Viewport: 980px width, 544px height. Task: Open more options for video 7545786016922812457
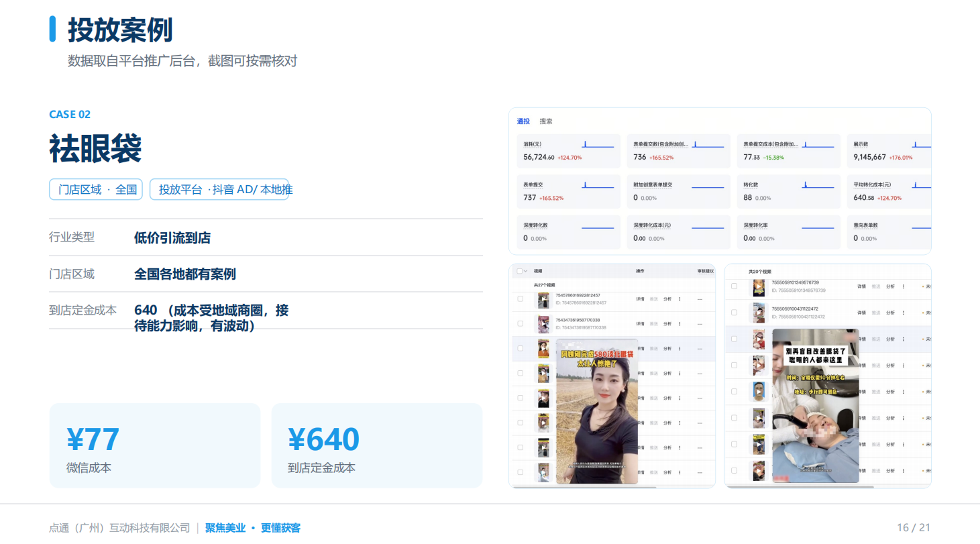point(680,299)
